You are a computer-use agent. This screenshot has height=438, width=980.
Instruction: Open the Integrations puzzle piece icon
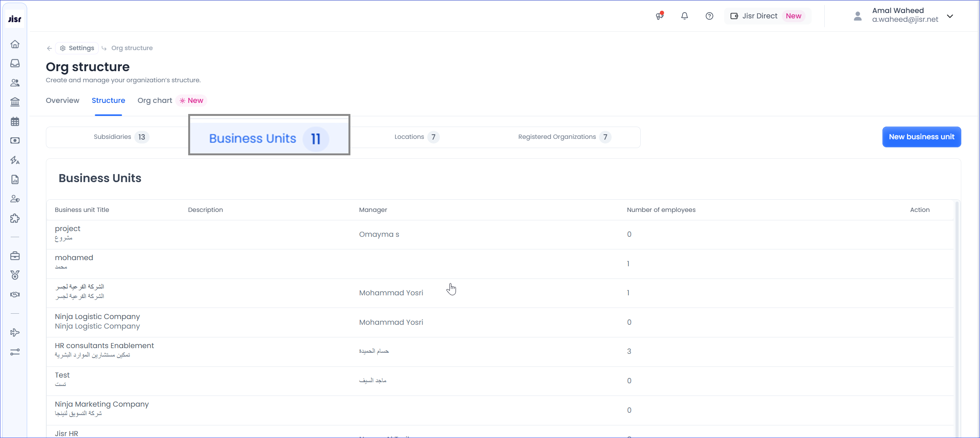point(15,218)
